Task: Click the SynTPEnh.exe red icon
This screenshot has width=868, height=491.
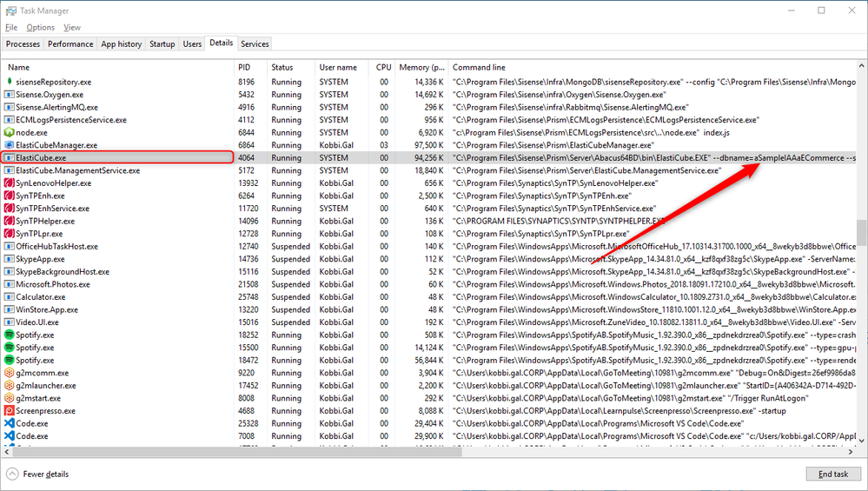Action: (10, 196)
